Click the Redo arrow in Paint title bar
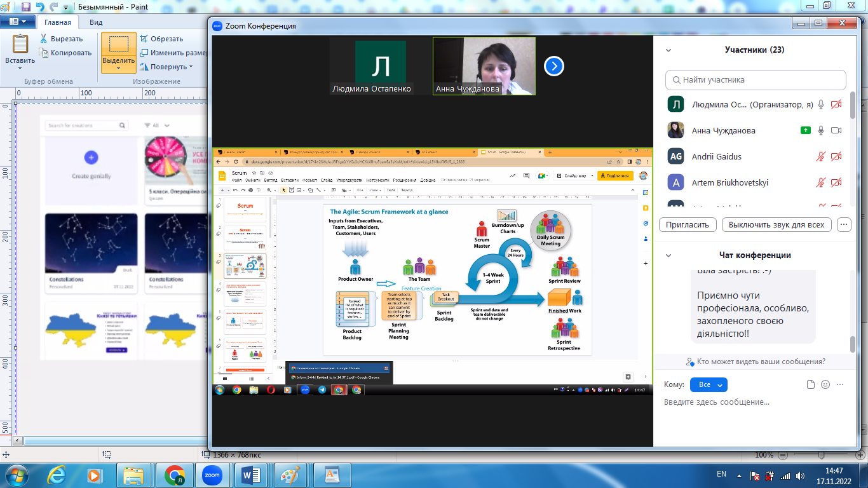The width and height of the screenshot is (868, 488). click(53, 8)
